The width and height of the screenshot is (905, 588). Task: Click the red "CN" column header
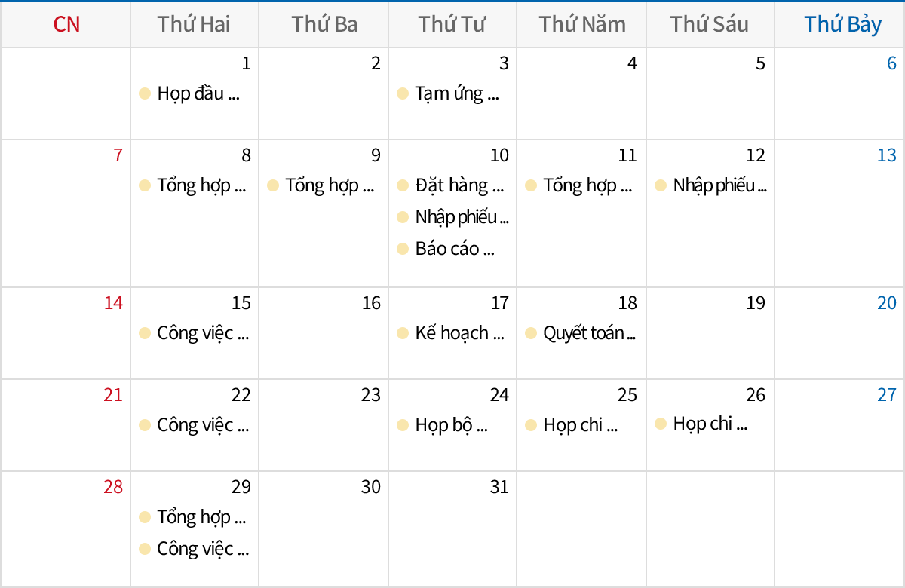click(66, 24)
